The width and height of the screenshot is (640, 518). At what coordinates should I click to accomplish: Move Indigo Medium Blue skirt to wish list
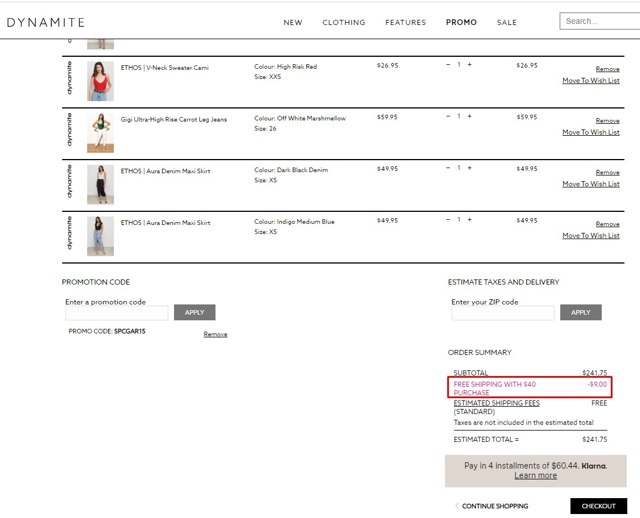591,236
